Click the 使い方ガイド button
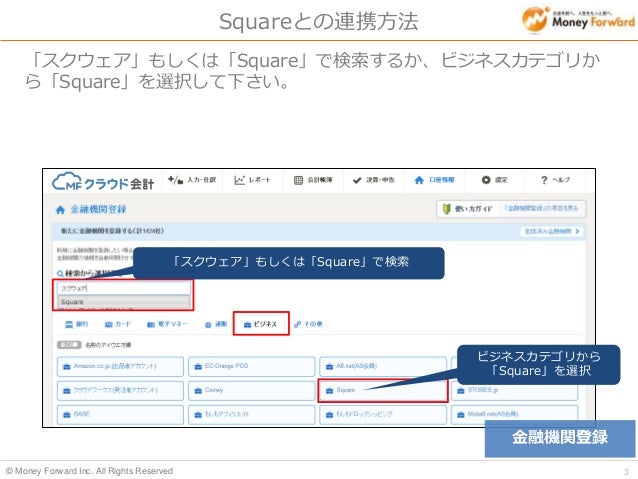This screenshot has width=638, height=479. [468, 209]
